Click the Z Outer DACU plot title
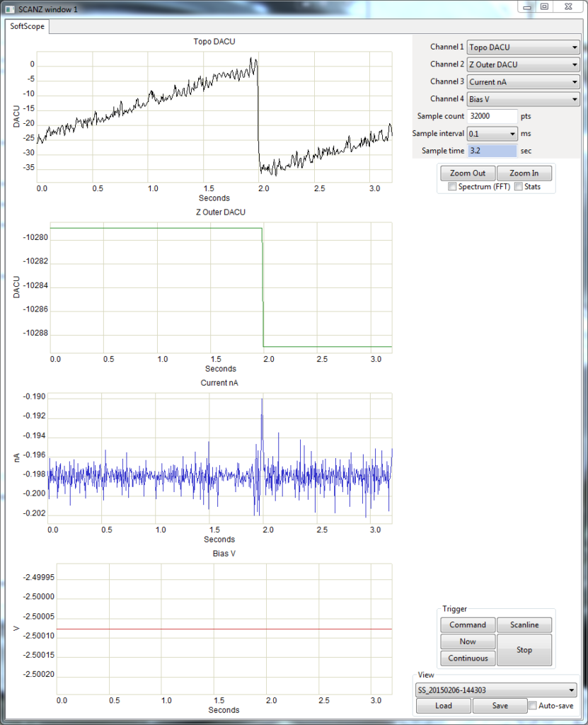This screenshot has height=725, width=588. coord(221,212)
